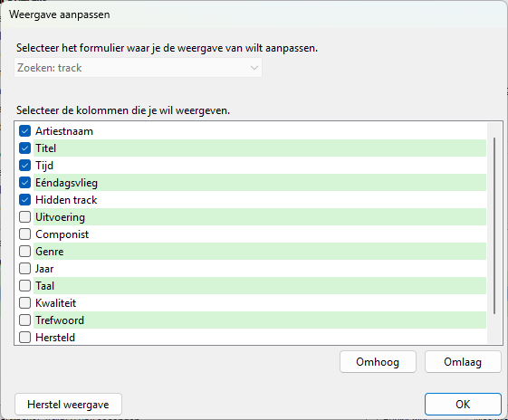Open the 'Zoeken: track' form dropdown
Viewport: 508px width, 420px height.
pos(138,68)
